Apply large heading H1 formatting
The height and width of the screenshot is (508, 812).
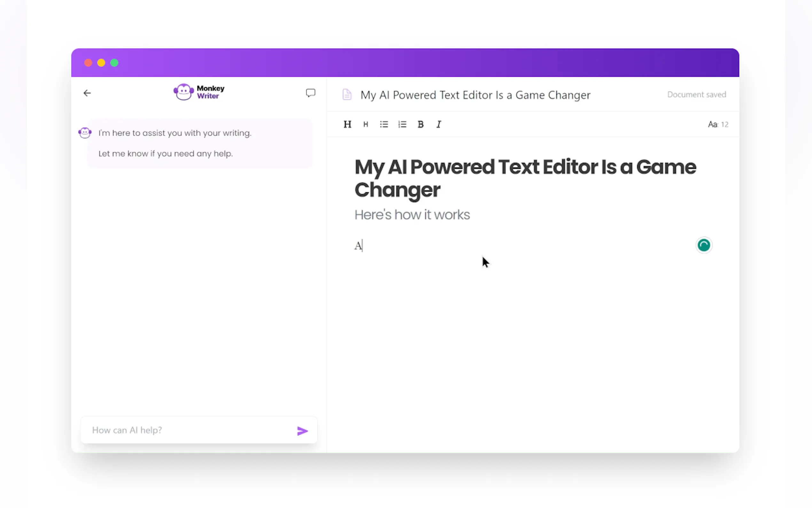tap(347, 124)
